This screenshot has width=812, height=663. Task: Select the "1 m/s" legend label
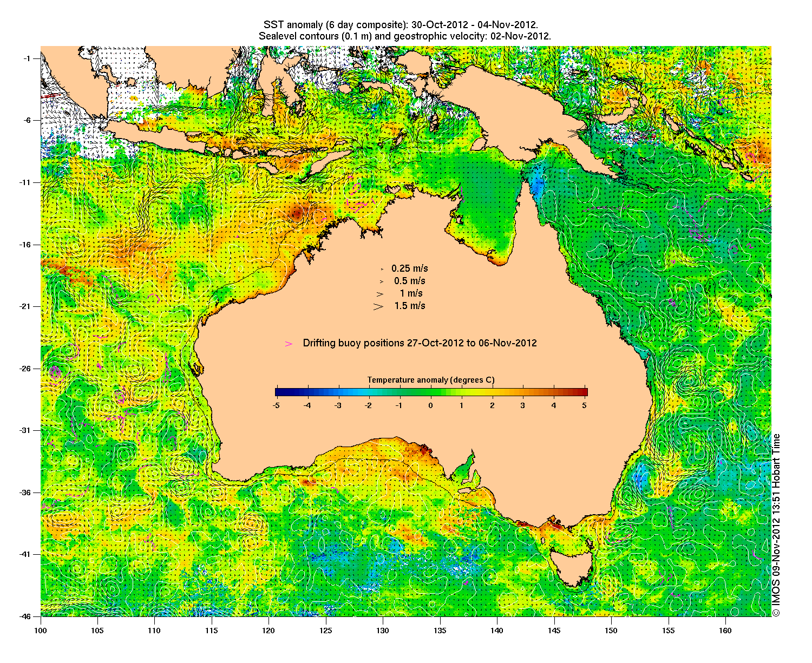411,293
